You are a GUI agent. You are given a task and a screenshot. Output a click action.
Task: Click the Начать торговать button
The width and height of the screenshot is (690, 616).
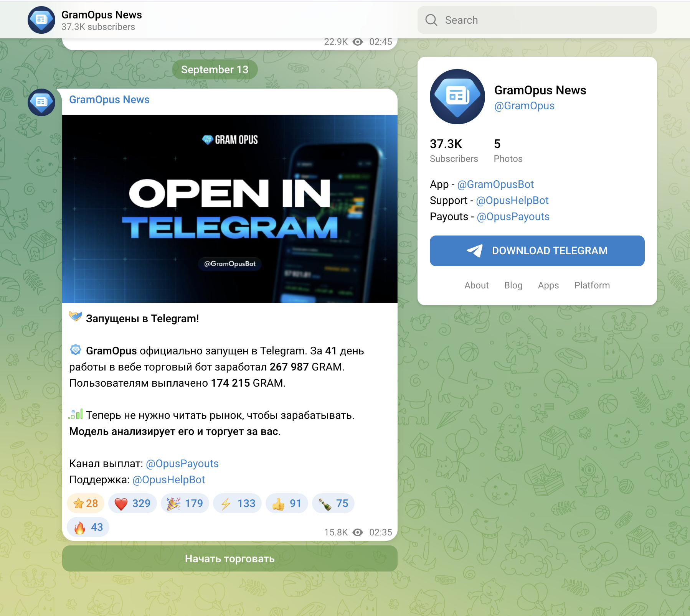click(x=230, y=558)
